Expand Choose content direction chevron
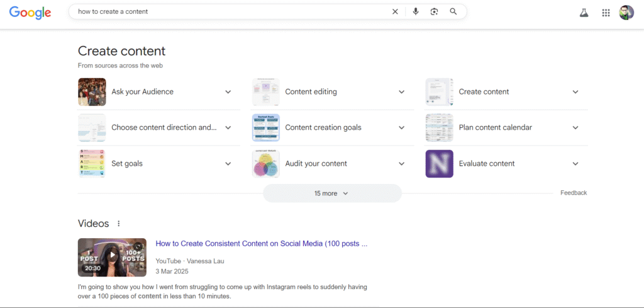The height and width of the screenshot is (308, 644). (228, 127)
